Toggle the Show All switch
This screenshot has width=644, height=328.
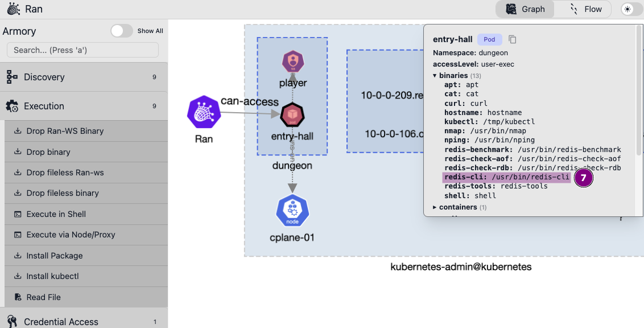[x=122, y=31]
